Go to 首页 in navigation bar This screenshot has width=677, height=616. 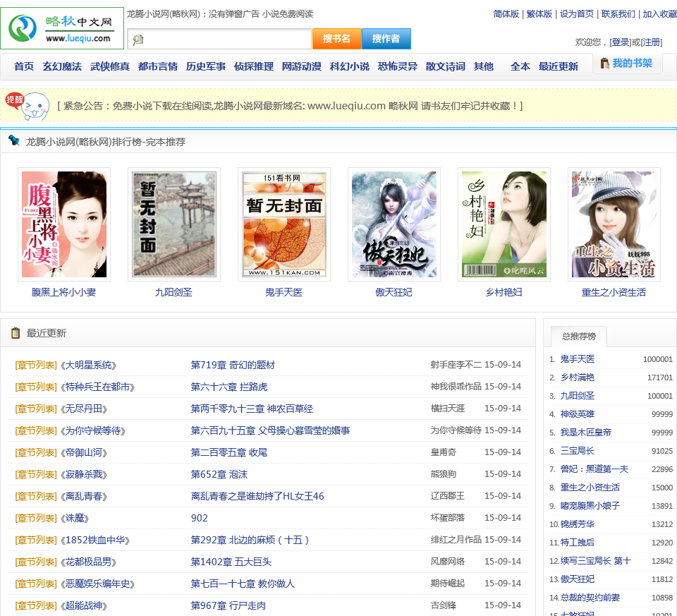click(x=24, y=66)
